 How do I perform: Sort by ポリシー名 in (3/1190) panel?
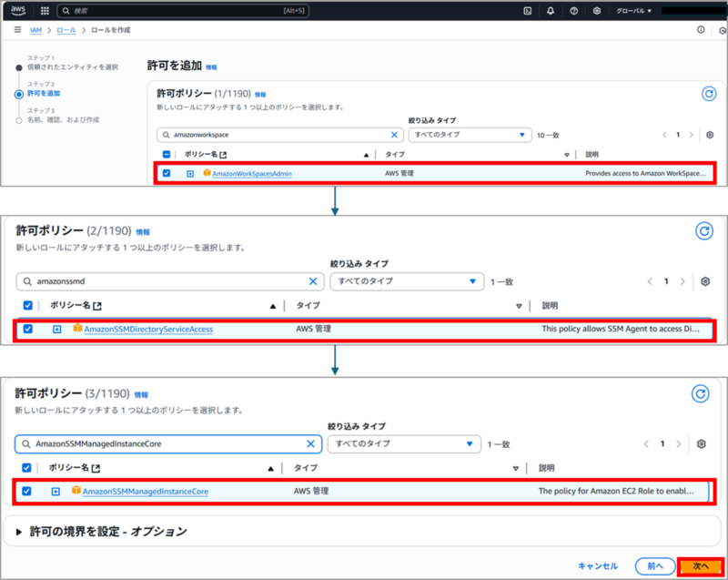270,469
